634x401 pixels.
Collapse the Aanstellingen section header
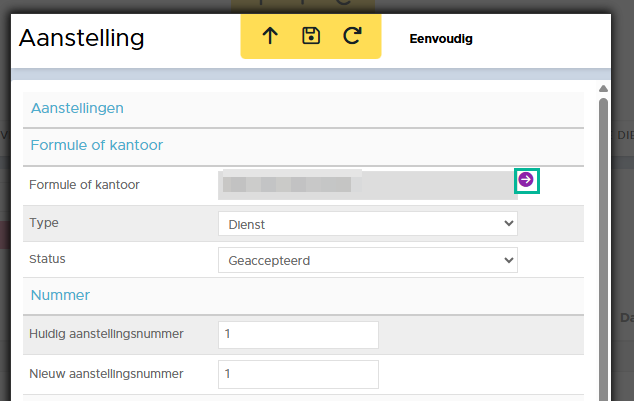pos(77,108)
